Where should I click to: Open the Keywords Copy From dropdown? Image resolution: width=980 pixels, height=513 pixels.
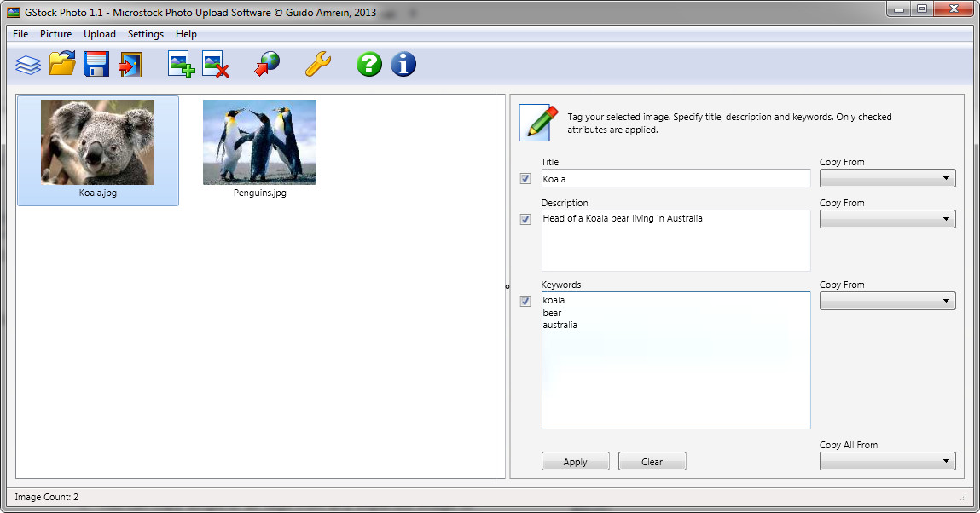coord(888,301)
